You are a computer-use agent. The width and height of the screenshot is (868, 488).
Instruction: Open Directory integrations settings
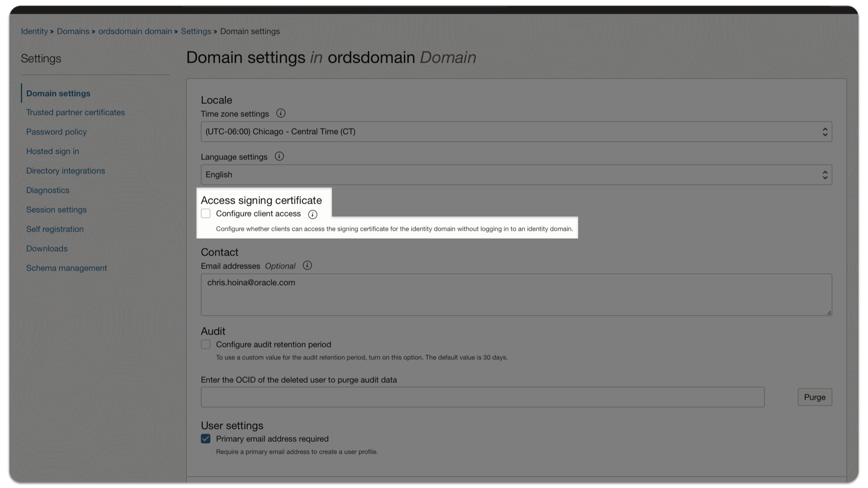click(x=65, y=170)
